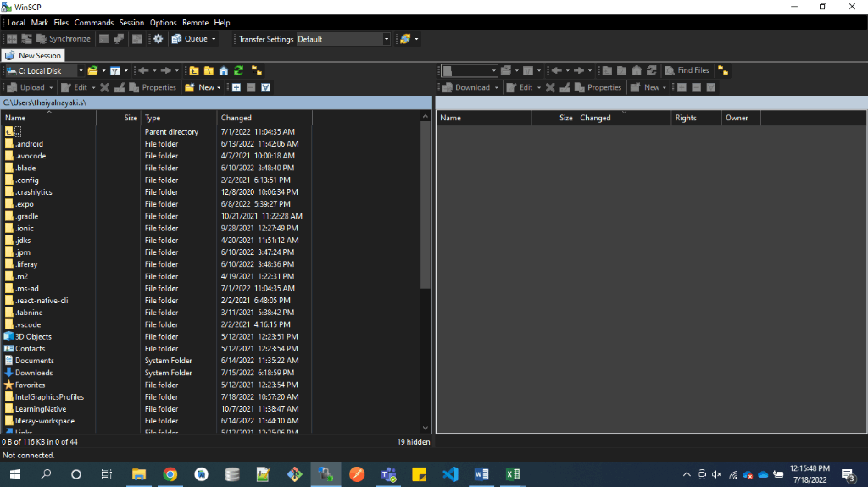Click the local directory tree icon

click(x=257, y=71)
